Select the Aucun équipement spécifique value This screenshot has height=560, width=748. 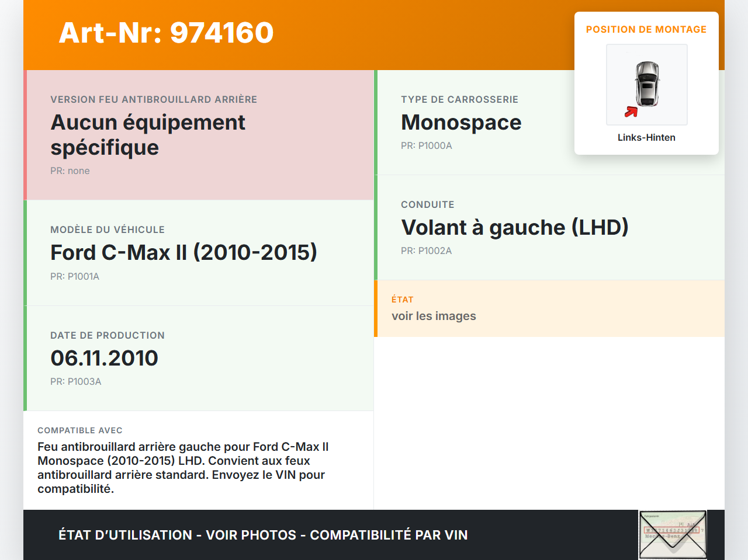click(148, 135)
